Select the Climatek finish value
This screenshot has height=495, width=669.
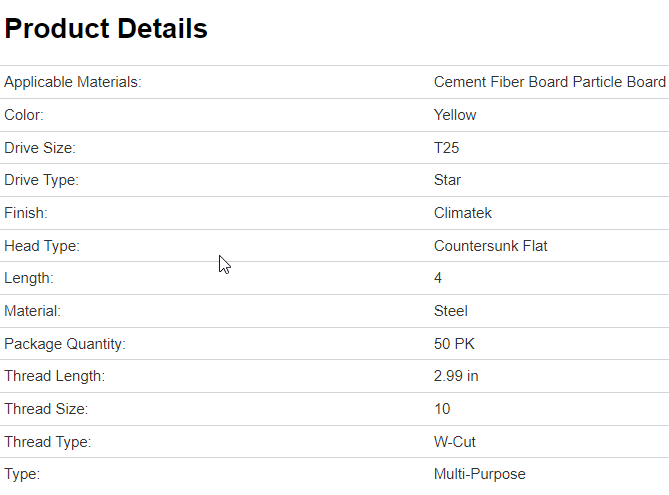(463, 213)
